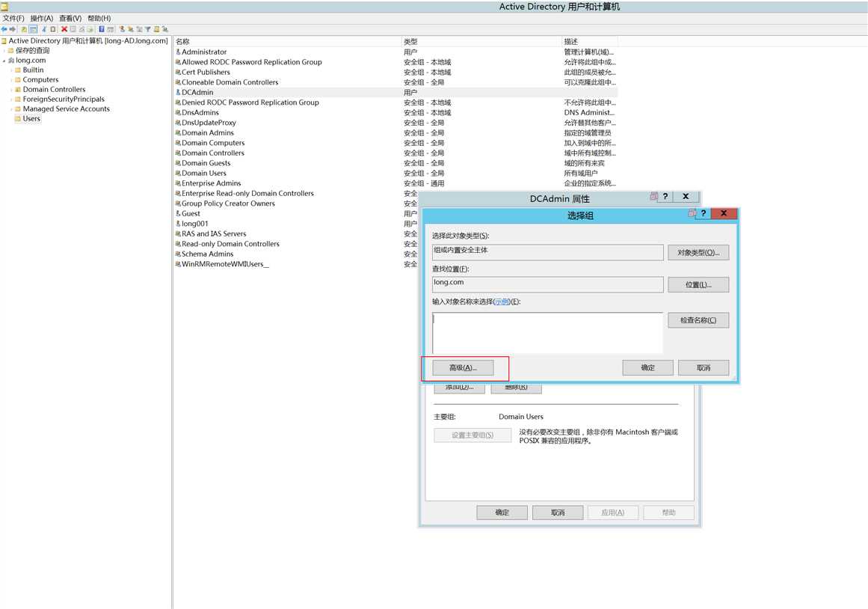
Task: Select Denied RODC Password Replication Group row
Action: point(395,102)
